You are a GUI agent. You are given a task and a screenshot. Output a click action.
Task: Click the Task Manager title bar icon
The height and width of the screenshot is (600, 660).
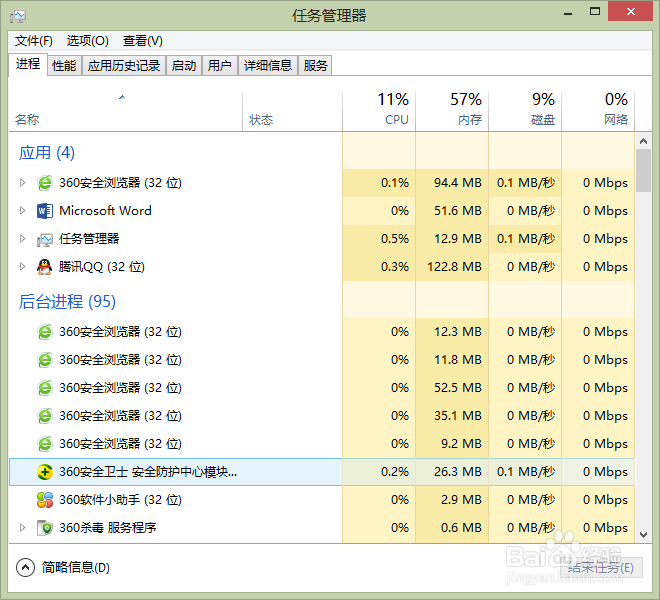click(x=18, y=16)
